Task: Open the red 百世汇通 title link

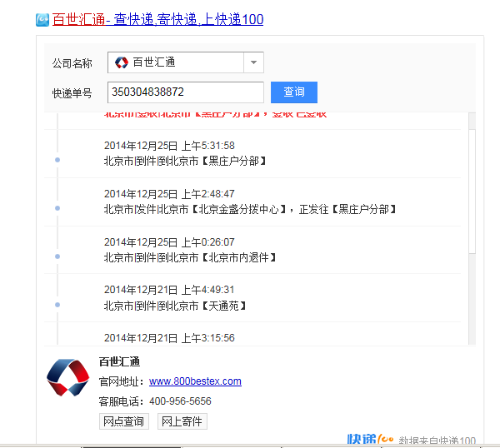Action: [x=79, y=19]
